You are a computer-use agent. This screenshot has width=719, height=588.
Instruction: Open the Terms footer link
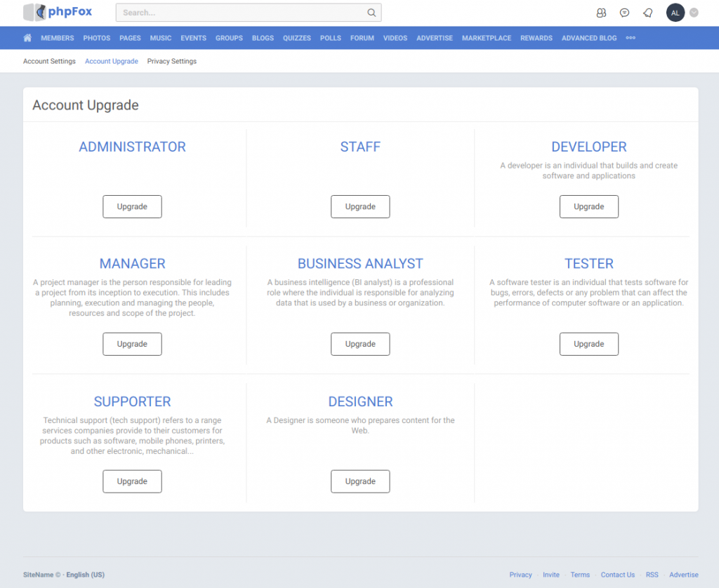coord(580,575)
